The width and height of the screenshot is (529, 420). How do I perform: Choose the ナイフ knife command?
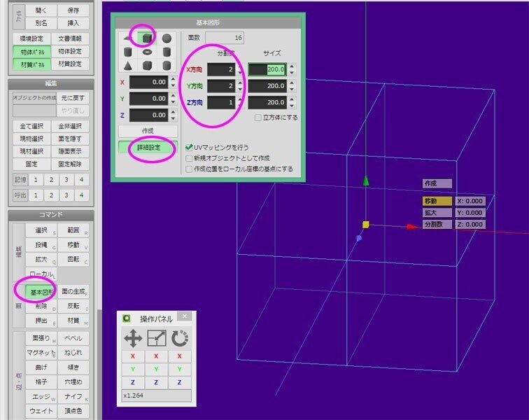[x=73, y=396]
